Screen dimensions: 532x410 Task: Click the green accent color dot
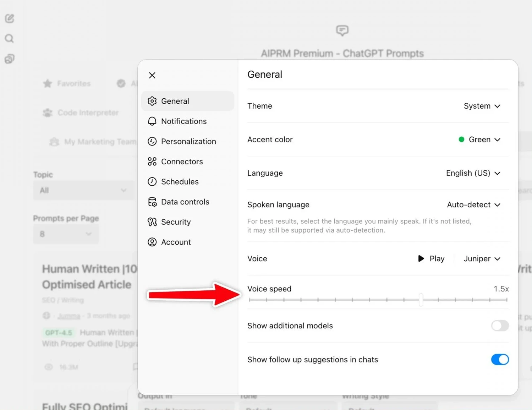(x=461, y=140)
